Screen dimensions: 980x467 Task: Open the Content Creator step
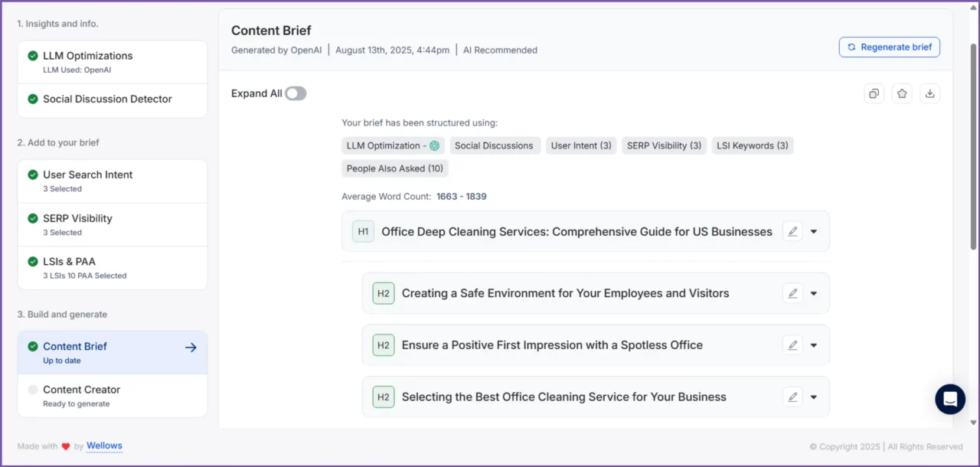click(112, 395)
